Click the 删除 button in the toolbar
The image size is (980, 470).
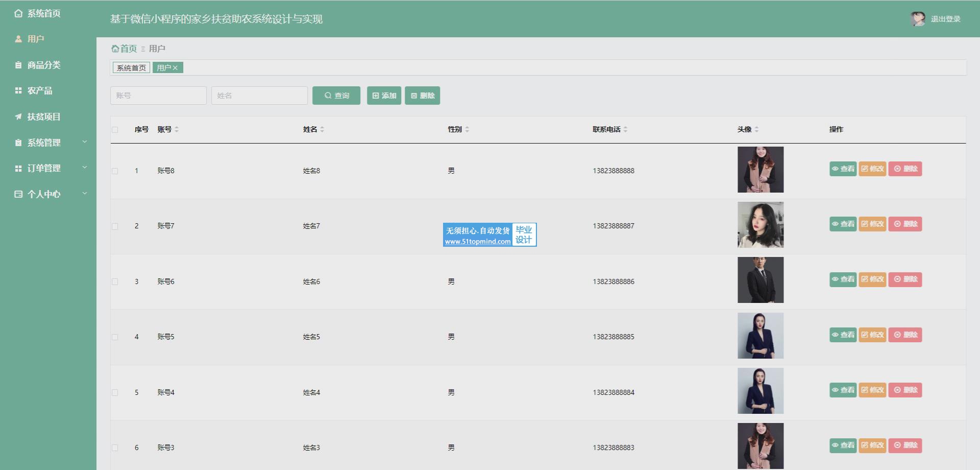click(422, 96)
